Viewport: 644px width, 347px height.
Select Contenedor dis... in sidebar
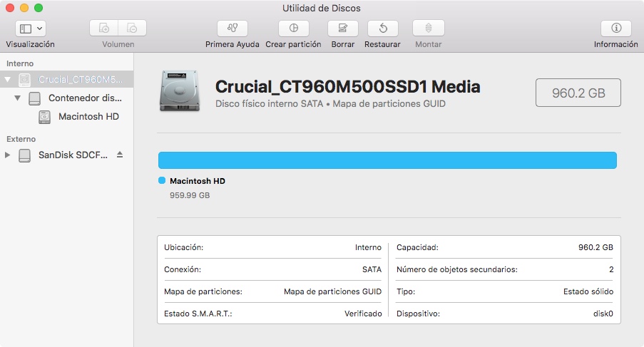pos(66,98)
